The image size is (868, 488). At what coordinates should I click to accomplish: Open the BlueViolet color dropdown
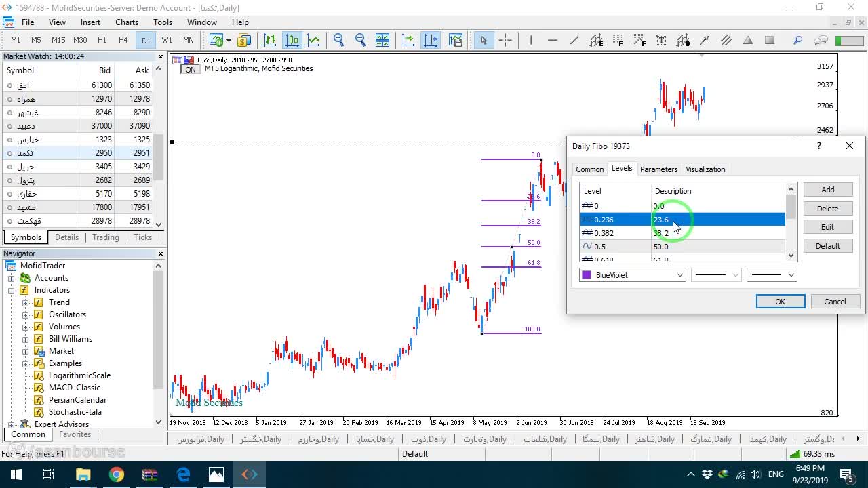tap(679, 275)
